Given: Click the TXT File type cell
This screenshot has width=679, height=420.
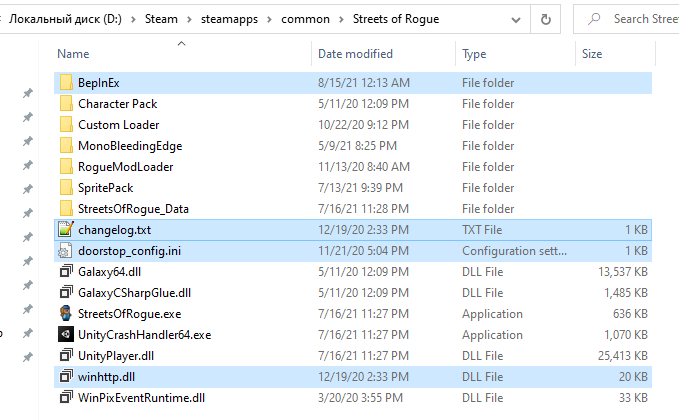Looking at the screenshot, I should pyautogui.click(x=482, y=230).
